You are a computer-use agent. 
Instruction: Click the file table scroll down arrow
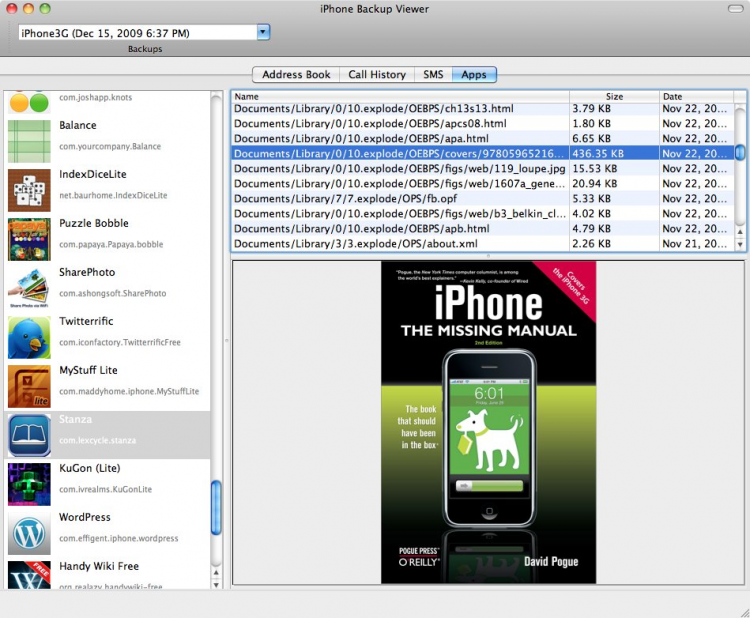pyautogui.click(x=740, y=244)
